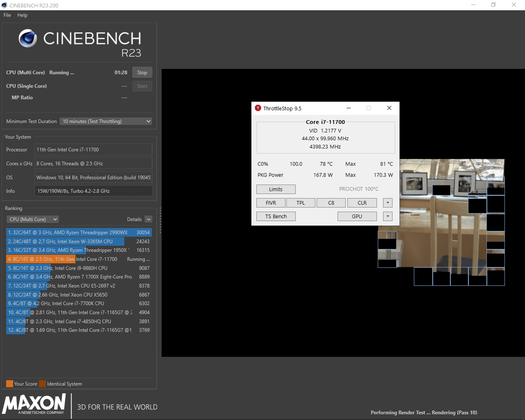Click the ThrottleStop red title icon

tap(258, 108)
